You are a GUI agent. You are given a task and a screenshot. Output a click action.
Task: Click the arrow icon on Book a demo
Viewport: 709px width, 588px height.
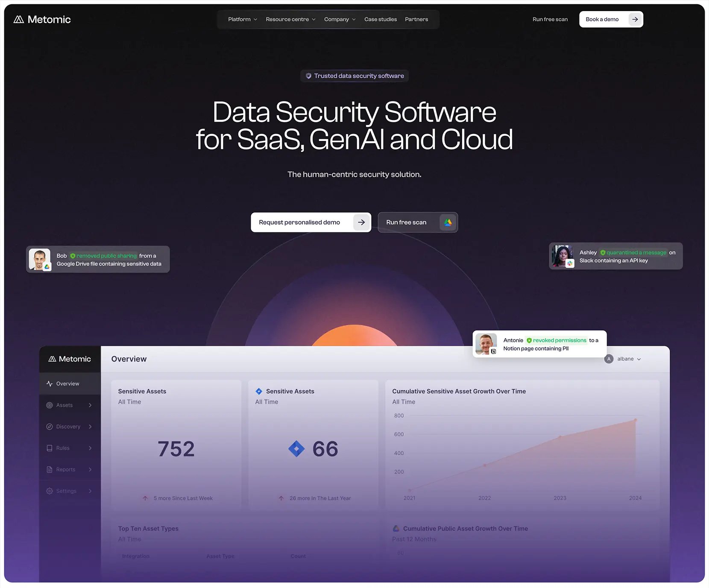635,19
